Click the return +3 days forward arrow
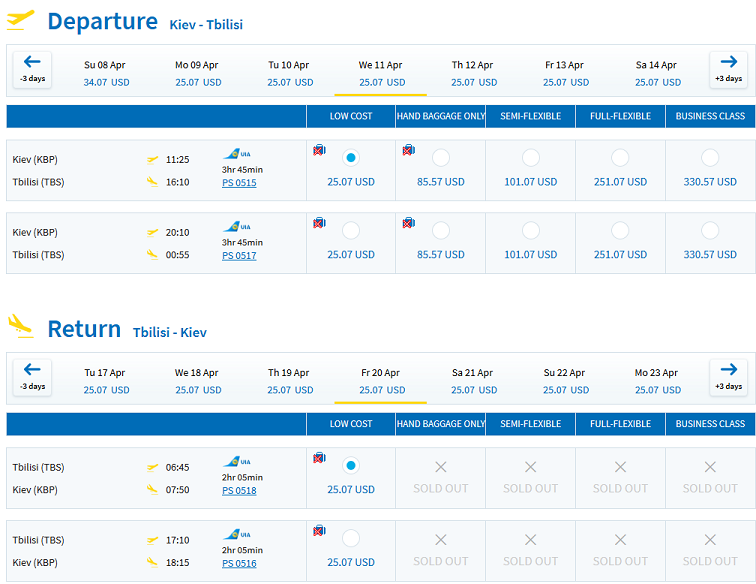The width and height of the screenshot is (756, 584). (x=728, y=378)
